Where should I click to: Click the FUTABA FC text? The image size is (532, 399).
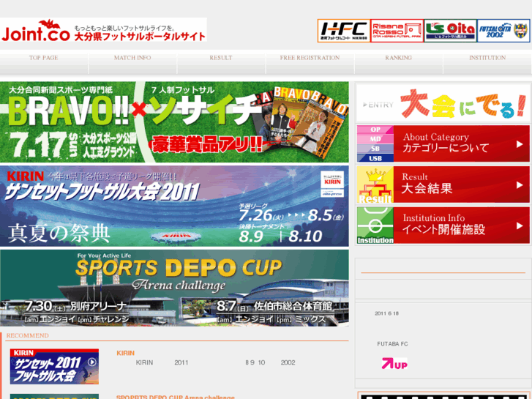coord(392,344)
